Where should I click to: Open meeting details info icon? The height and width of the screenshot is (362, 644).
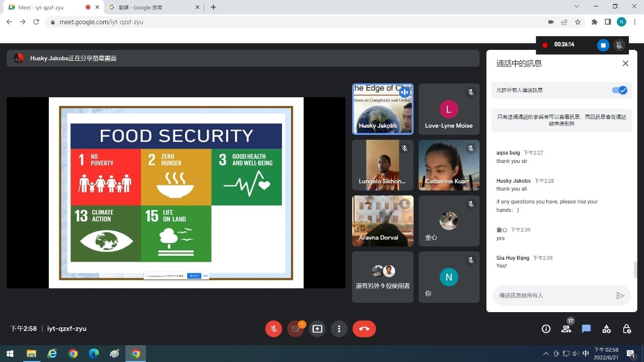point(546,329)
